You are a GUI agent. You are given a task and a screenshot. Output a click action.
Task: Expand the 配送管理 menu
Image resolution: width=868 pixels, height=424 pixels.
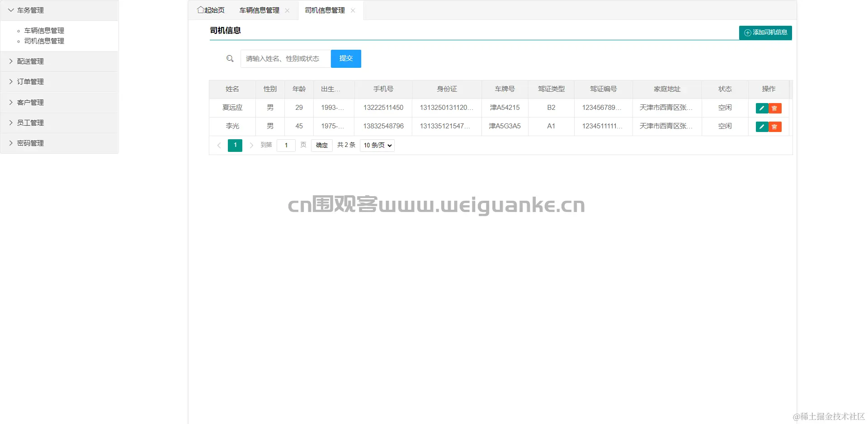point(59,61)
